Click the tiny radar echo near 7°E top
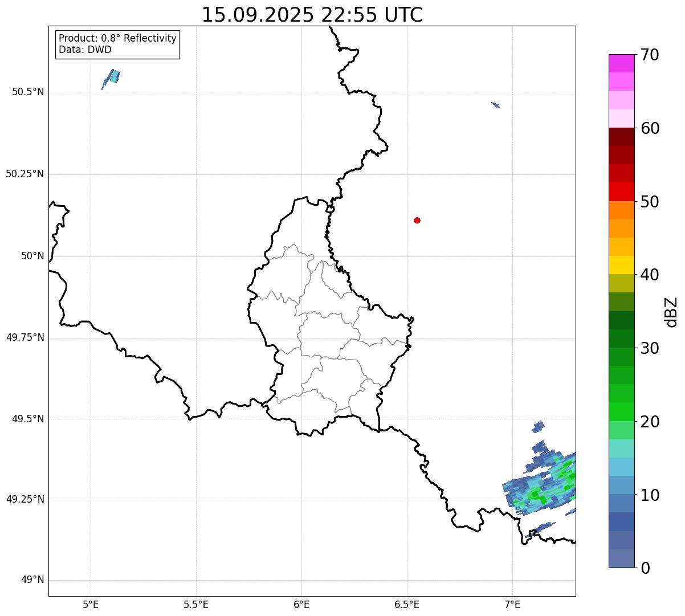 click(495, 105)
